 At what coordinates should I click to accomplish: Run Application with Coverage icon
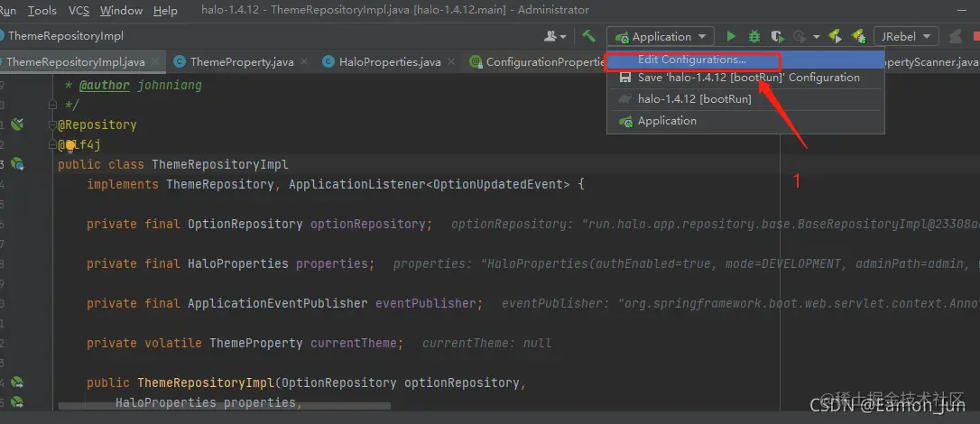tap(777, 36)
